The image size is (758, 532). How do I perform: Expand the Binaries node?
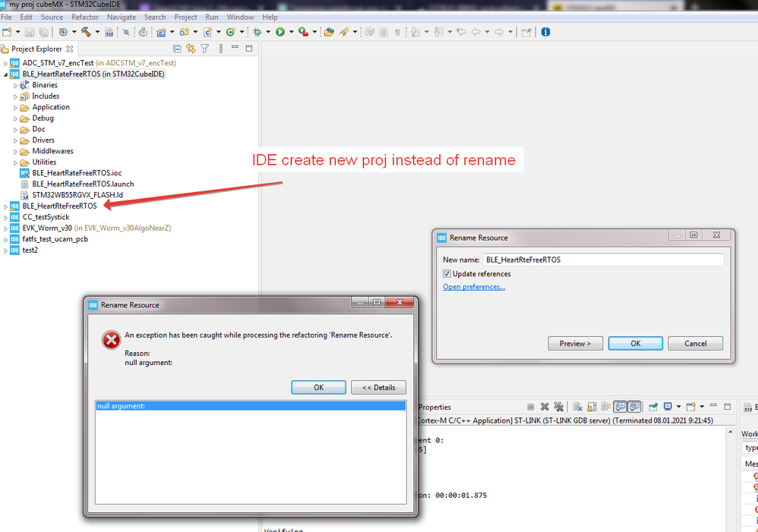(x=15, y=86)
